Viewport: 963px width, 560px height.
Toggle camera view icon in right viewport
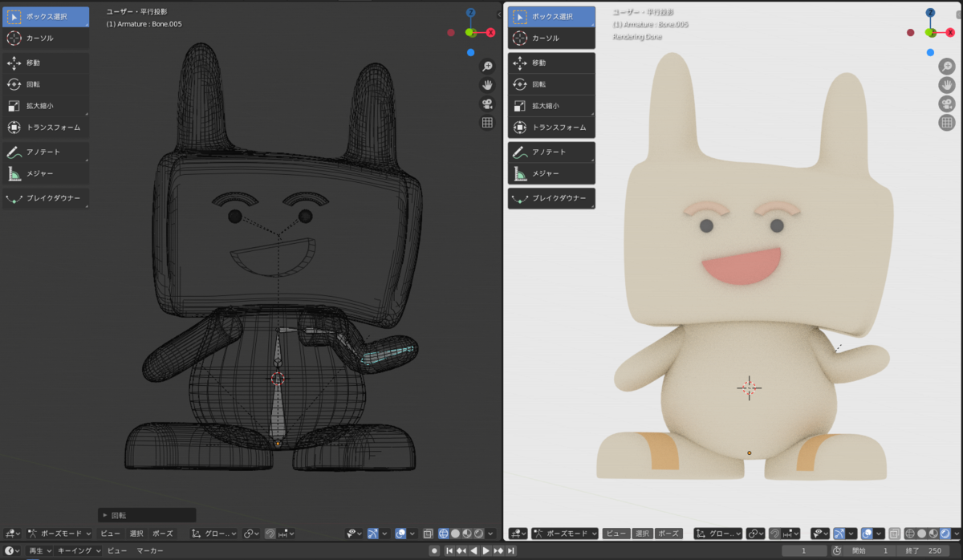tap(947, 103)
